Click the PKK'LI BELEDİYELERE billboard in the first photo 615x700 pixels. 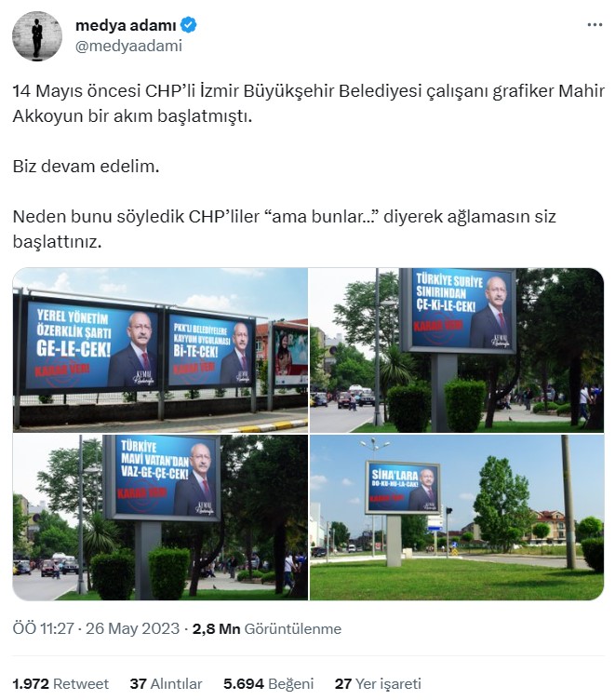pos(209,350)
